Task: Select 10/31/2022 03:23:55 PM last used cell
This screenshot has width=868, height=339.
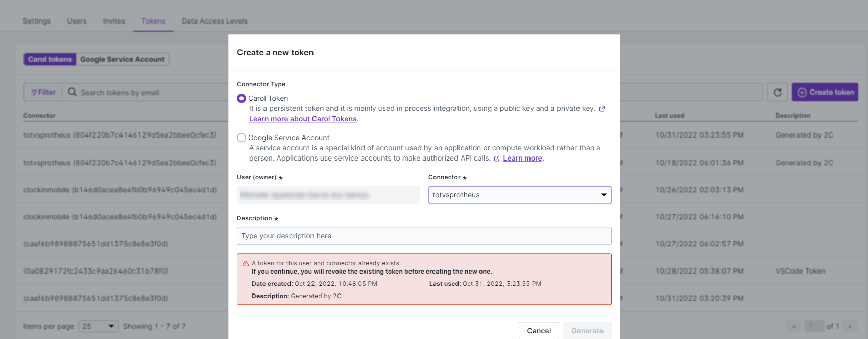Action: tap(700, 135)
